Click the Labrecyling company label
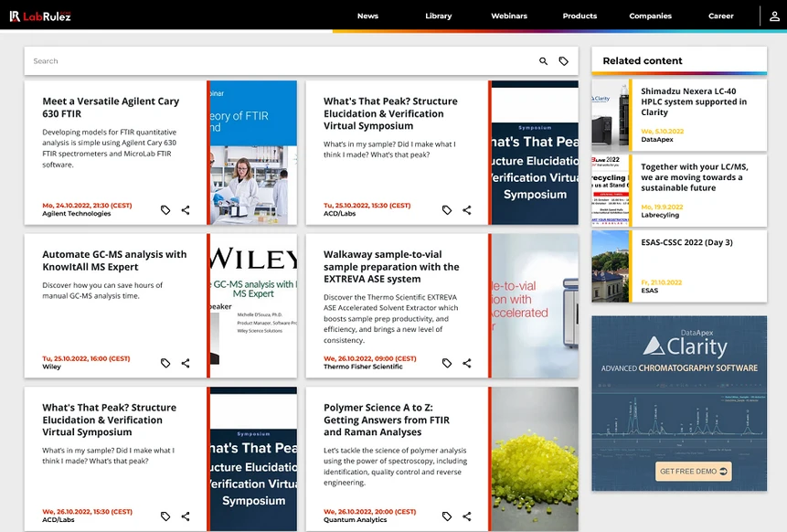Image resolution: width=787 pixels, height=532 pixels. [660, 215]
